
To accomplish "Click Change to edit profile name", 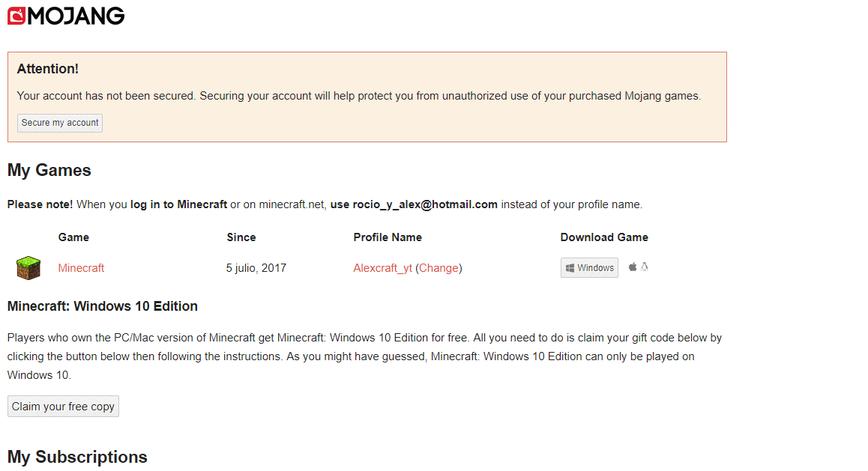I will pyautogui.click(x=439, y=268).
